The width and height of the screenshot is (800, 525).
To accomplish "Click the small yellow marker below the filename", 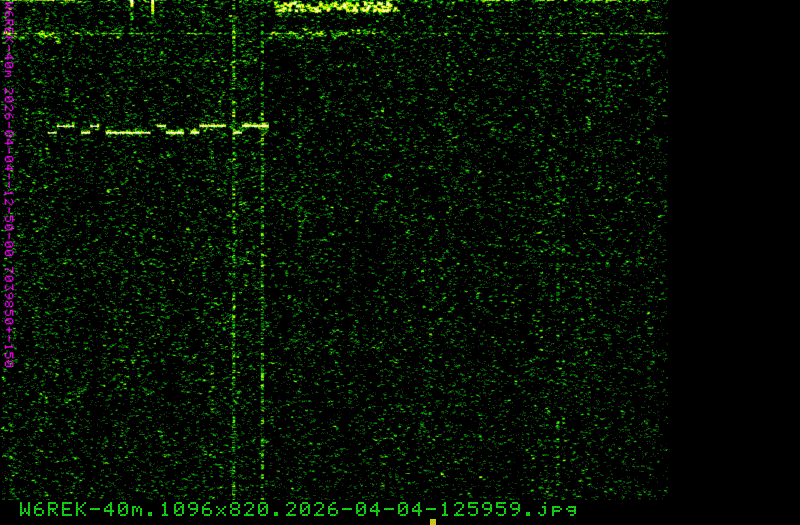I will (433, 522).
